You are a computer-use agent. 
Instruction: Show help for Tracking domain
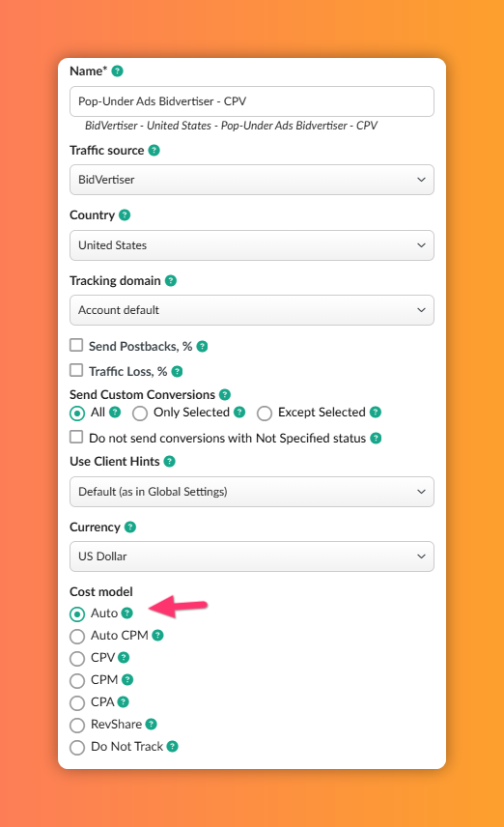point(171,280)
